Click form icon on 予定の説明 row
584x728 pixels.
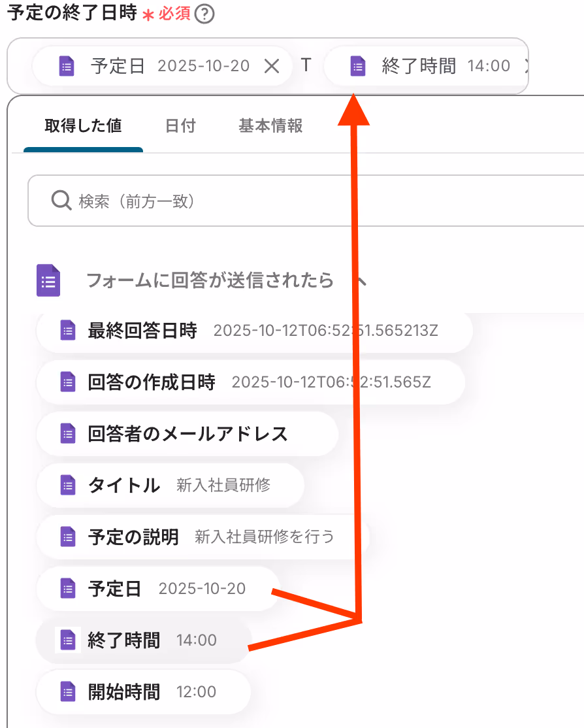click(68, 537)
